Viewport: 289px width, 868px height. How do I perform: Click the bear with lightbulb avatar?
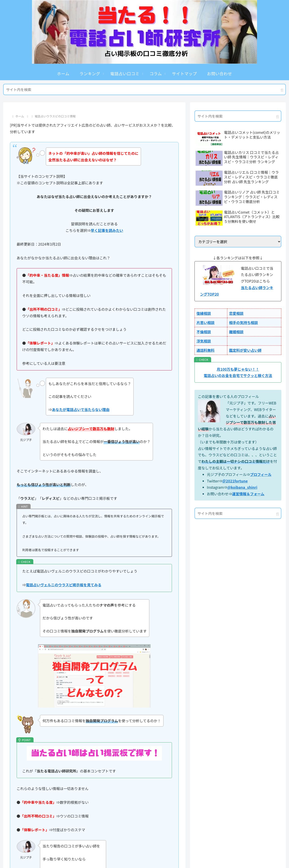point(26,724)
